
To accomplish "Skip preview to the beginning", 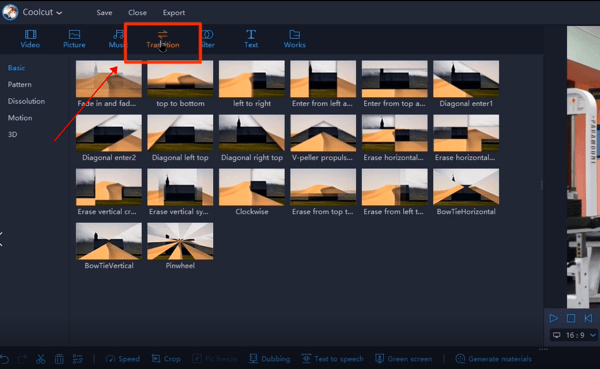I will click(x=589, y=318).
